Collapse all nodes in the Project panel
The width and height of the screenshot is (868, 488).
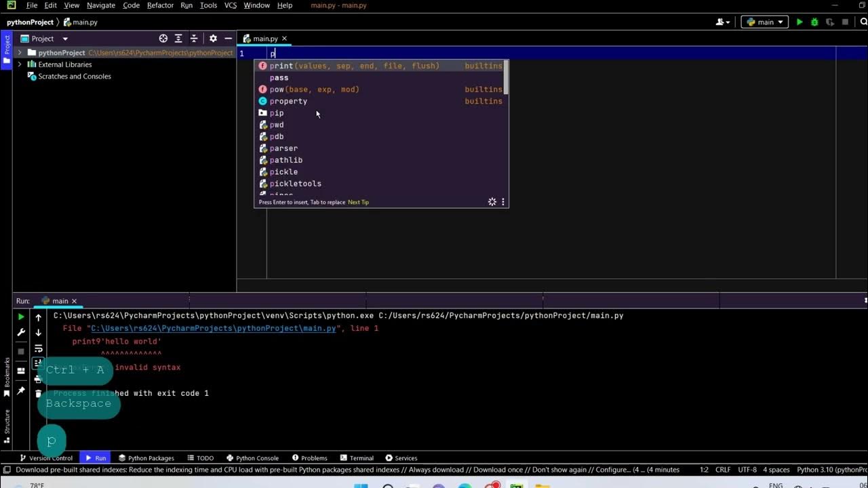[x=194, y=39]
